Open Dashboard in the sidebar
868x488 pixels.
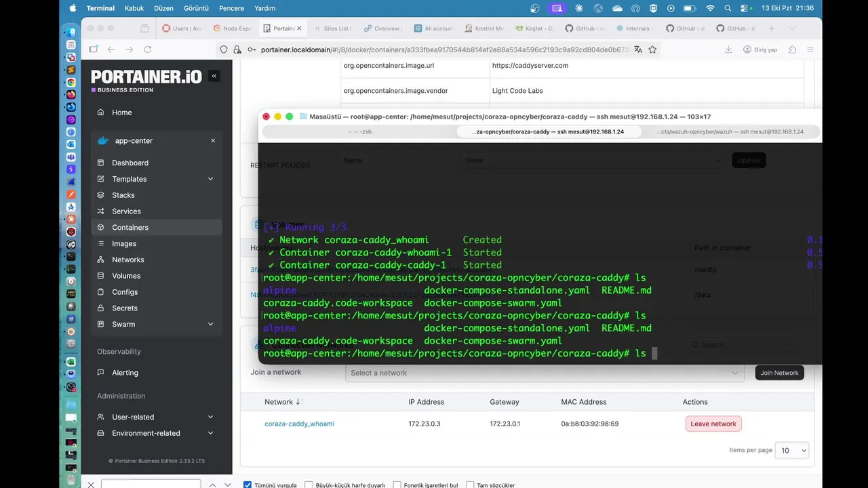tap(130, 163)
